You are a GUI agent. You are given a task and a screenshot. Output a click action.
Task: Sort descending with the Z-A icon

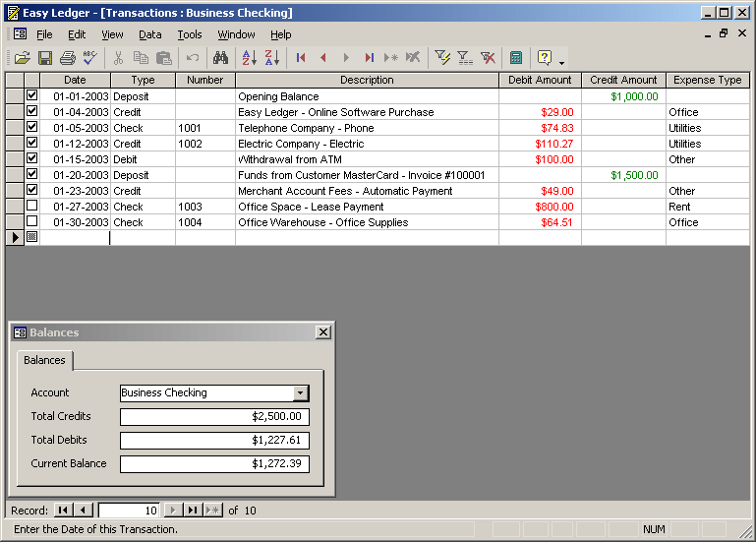tap(272, 58)
